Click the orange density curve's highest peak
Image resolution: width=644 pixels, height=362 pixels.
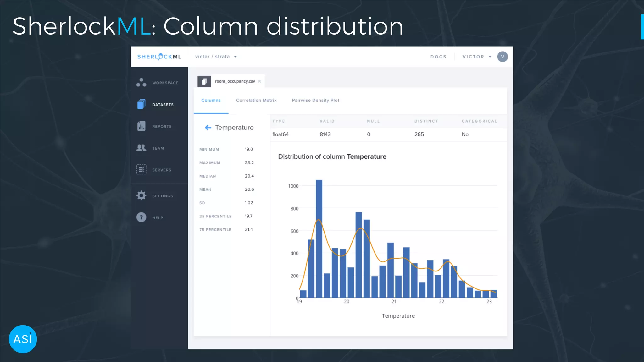click(x=319, y=220)
